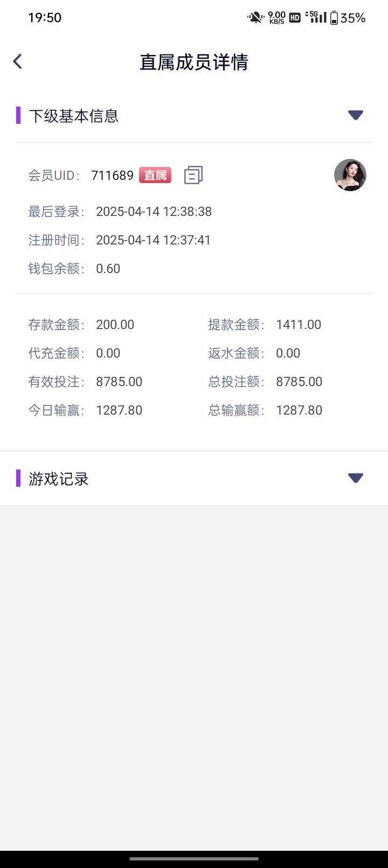Expand the 游戏记录 section arrow
Screen dimensions: 388x868
355,478
